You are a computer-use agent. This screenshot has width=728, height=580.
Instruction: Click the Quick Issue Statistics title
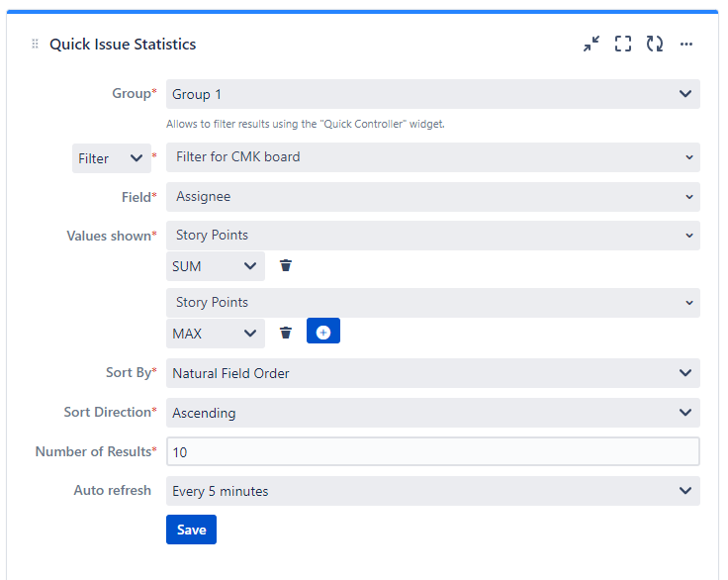[x=123, y=45]
